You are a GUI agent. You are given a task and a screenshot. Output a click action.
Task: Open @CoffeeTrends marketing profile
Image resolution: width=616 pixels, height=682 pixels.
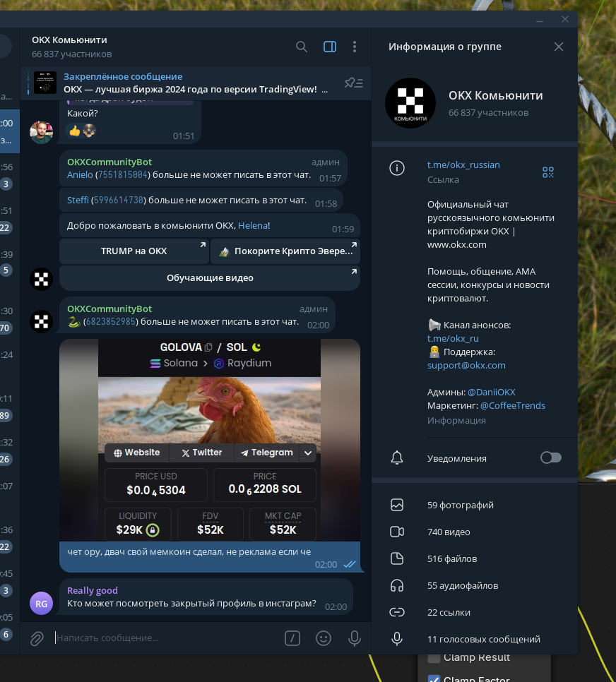tap(512, 405)
